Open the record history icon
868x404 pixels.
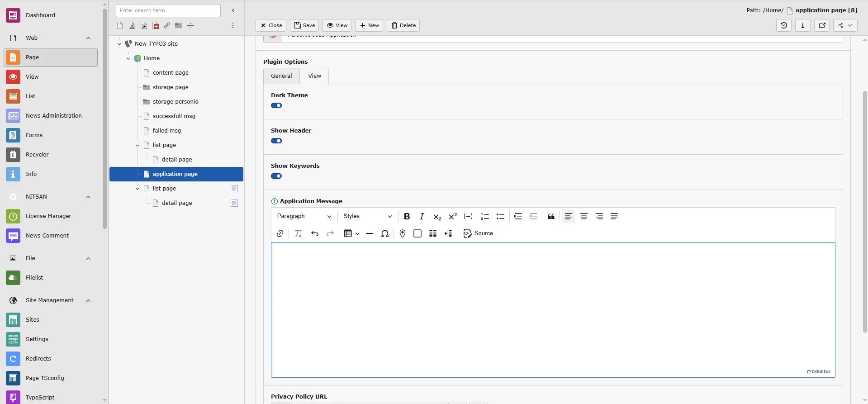tap(784, 25)
